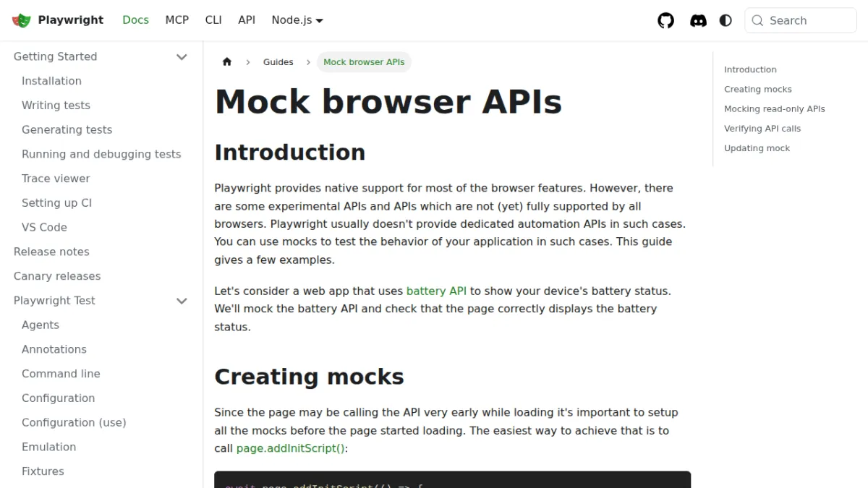
Task: Open the Playwright Test sidebar category
Action: (x=54, y=301)
